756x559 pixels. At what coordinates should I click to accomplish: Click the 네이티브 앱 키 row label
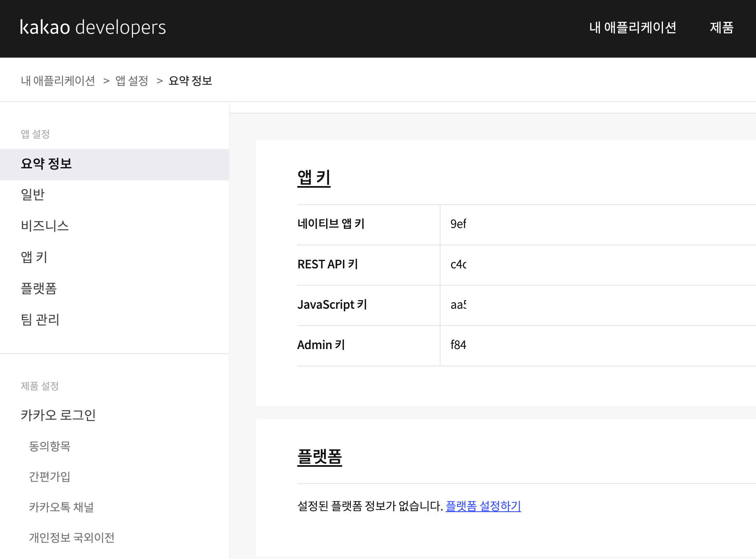(x=331, y=224)
